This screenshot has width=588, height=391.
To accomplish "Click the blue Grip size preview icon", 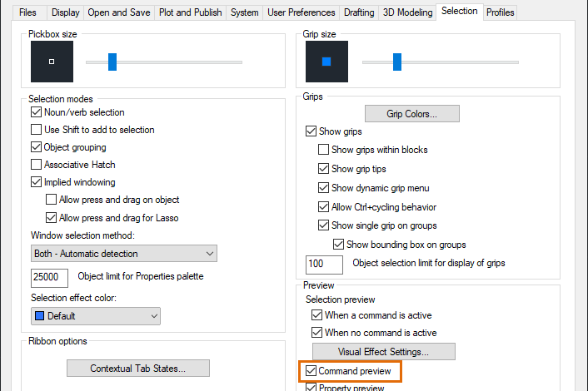I will (x=326, y=62).
